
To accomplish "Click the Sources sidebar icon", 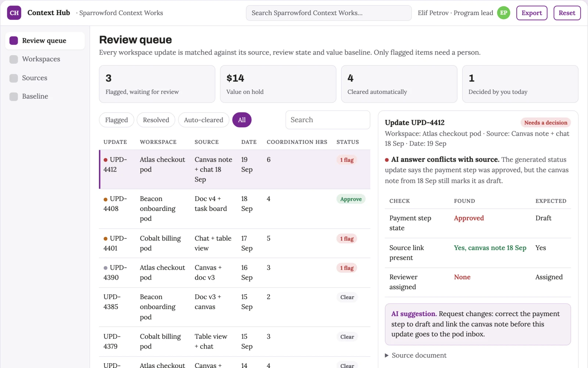I will [x=14, y=78].
